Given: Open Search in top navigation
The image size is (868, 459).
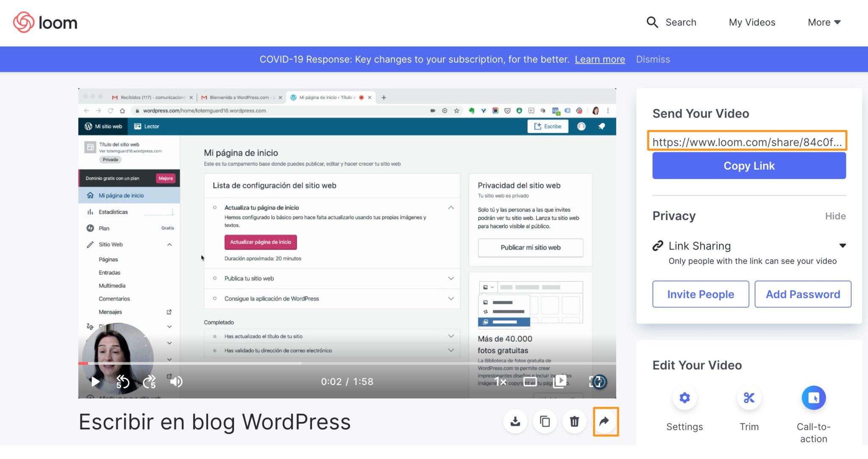Looking at the screenshot, I should coord(671,22).
